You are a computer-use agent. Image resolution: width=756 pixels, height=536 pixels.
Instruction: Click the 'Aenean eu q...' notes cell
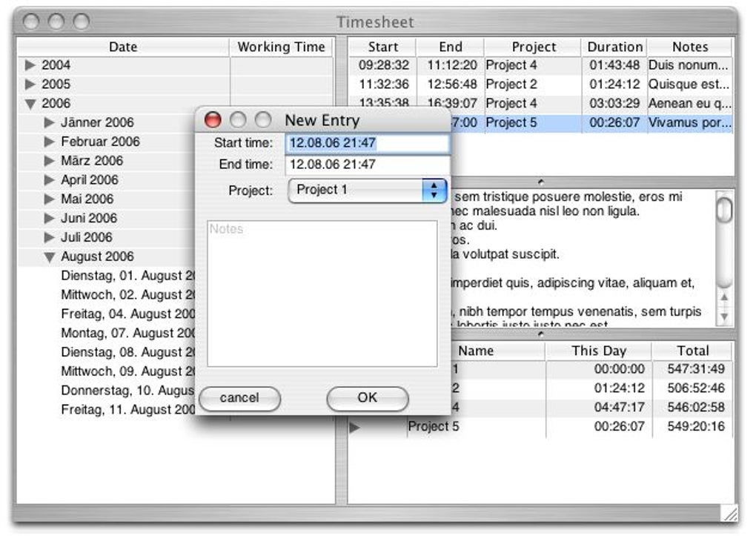pyautogui.click(x=689, y=103)
